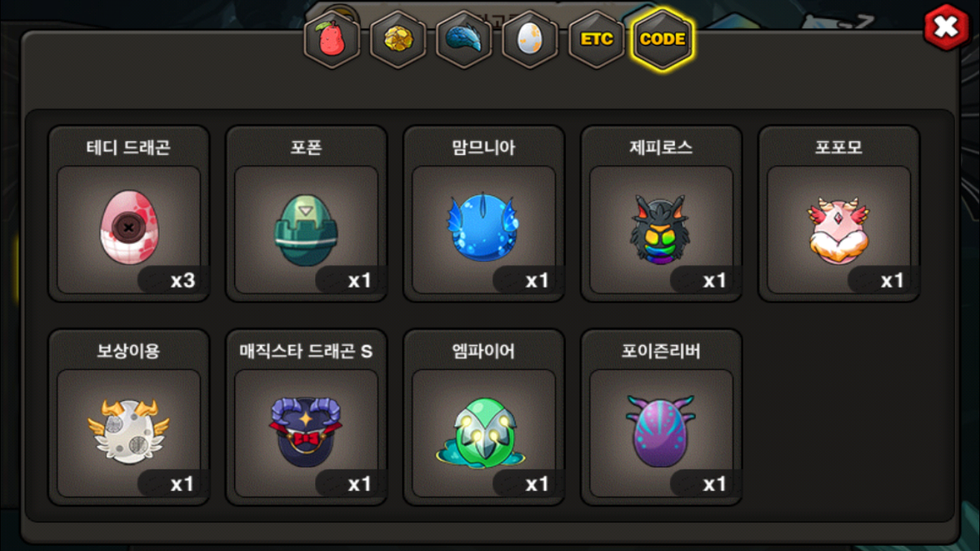Click the x1 count on the 엠파이어 card
980x551 pixels.
point(527,483)
